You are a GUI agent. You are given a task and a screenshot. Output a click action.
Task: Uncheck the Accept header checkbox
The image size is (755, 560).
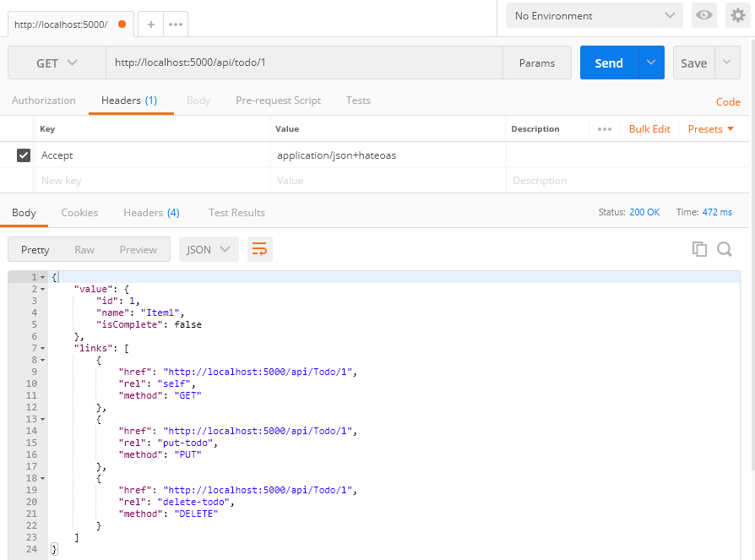tap(22, 155)
